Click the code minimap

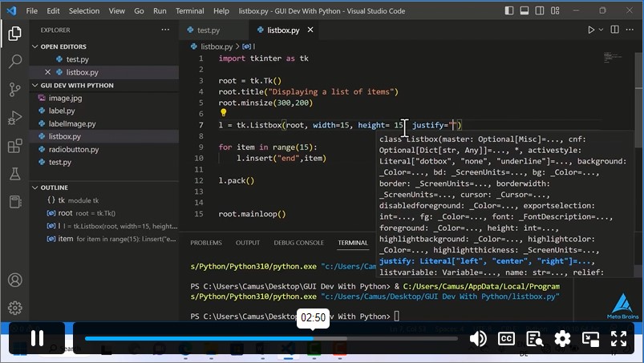pos(613,57)
